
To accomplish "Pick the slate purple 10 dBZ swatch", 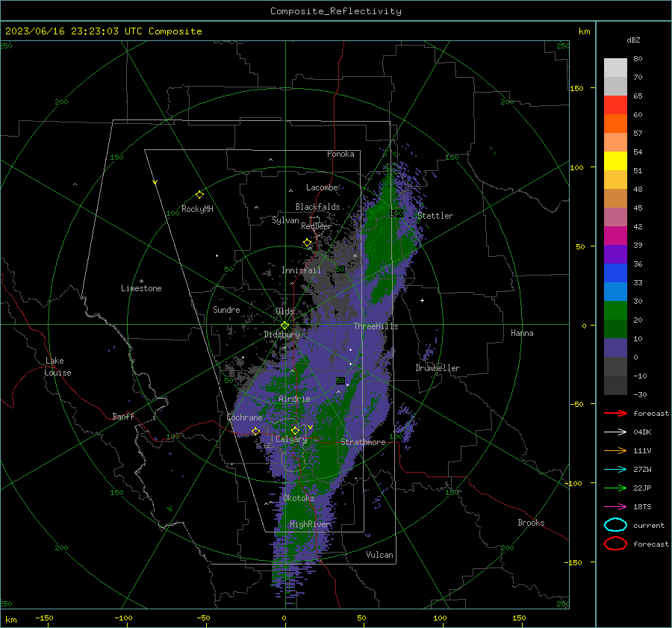I will point(615,347).
